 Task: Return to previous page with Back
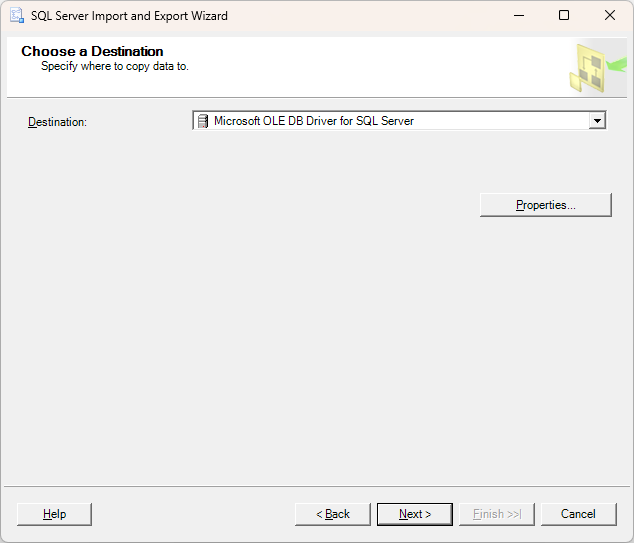(333, 514)
